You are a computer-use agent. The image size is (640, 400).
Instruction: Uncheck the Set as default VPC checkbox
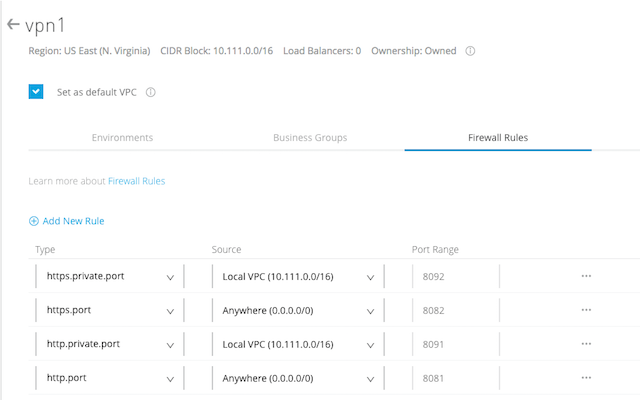pos(36,91)
